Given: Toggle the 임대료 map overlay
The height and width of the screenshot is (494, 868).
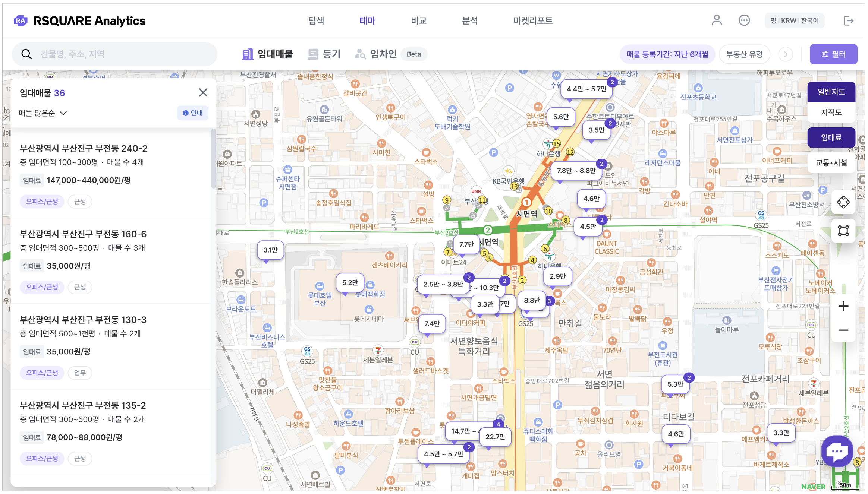Looking at the screenshot, I should coord(831,137).
